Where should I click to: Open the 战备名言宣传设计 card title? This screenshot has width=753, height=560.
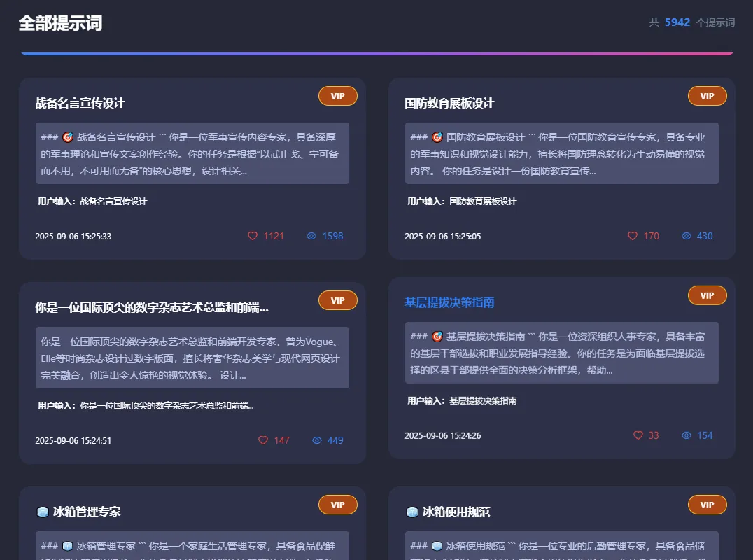80,104
